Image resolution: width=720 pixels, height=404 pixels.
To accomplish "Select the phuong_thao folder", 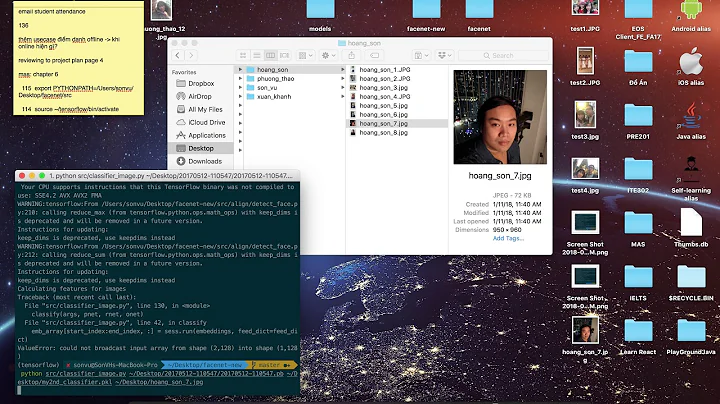I will (276, 79).
